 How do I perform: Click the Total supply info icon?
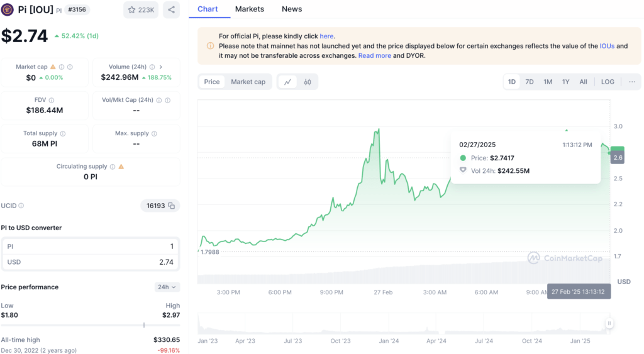63,133
